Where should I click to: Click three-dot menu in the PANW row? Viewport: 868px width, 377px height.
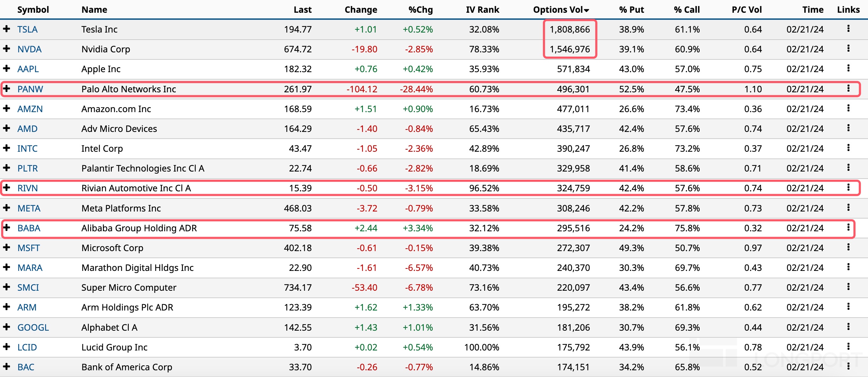click(848, 88)
